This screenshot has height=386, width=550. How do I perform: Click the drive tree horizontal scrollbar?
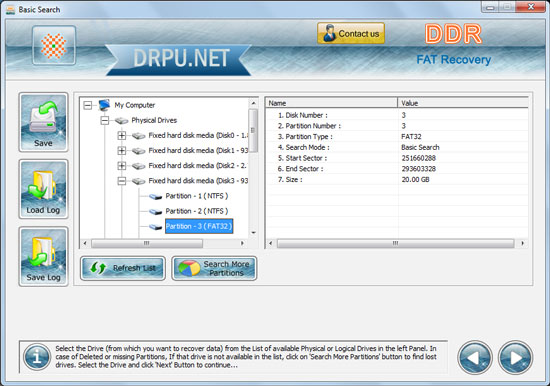[x=163, y=243]
